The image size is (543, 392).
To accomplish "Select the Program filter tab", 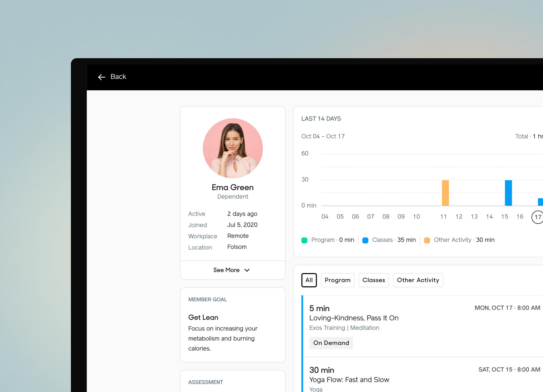I will pos(338,280).
